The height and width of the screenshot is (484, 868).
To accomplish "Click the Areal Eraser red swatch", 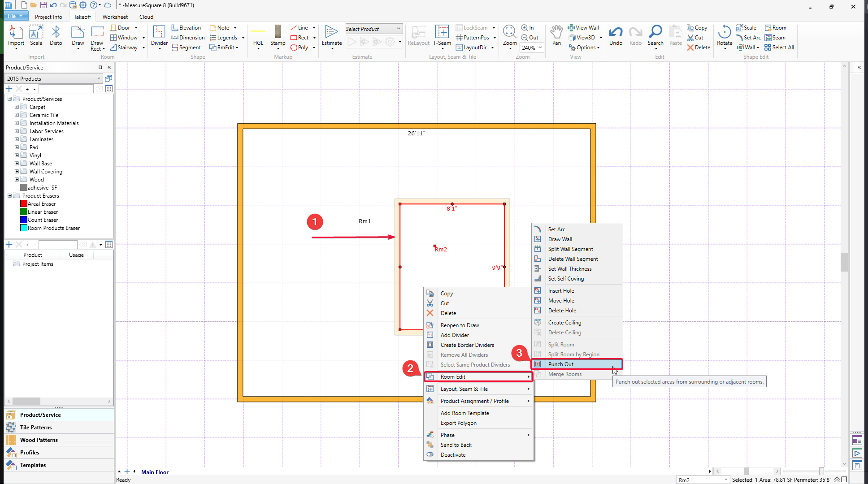I will (24, 204).
